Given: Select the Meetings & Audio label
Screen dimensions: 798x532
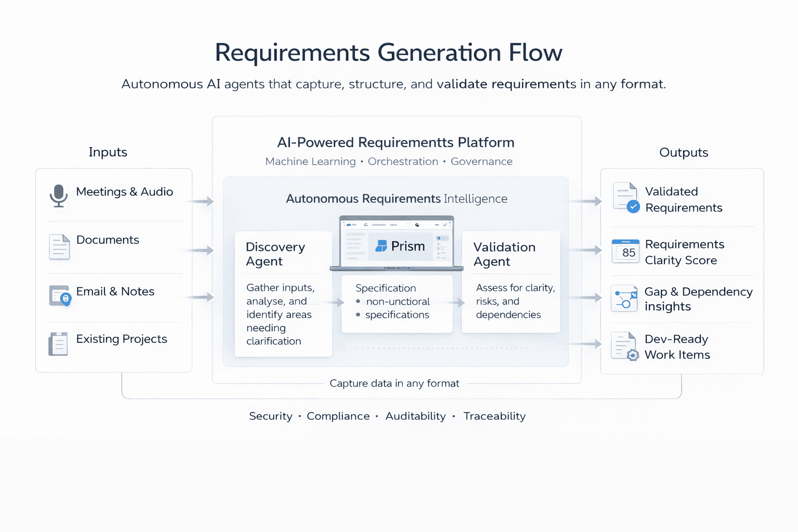Looking at the screenshot, I should [x=125, y=192].
